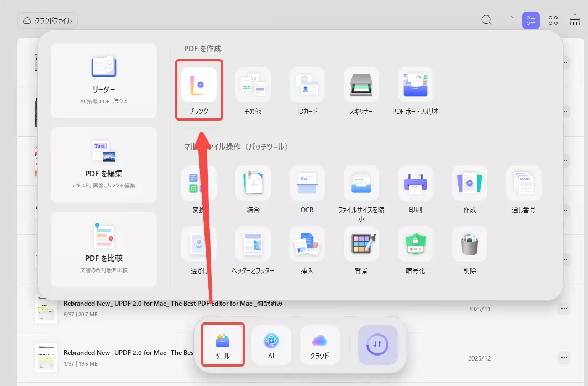Open the AI assistant from the bottom dock
588x386 pixels.
click(271, 344)
